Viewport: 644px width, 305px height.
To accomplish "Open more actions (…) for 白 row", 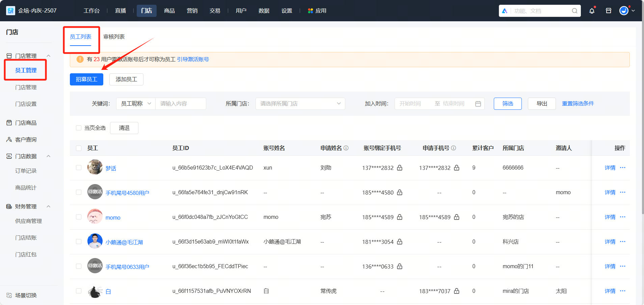I will (x=623, y=291).
